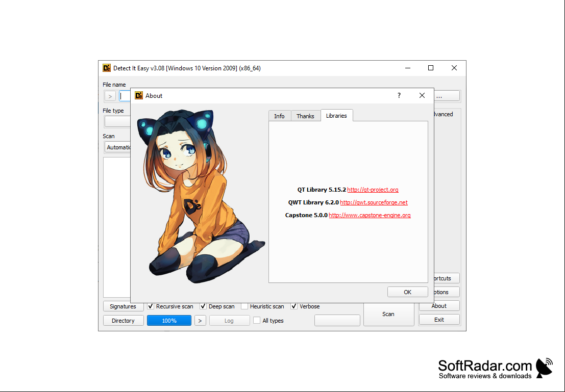Start scan with the Scan button
Viewport: 565px width, 392px height.
click(388, 314)
